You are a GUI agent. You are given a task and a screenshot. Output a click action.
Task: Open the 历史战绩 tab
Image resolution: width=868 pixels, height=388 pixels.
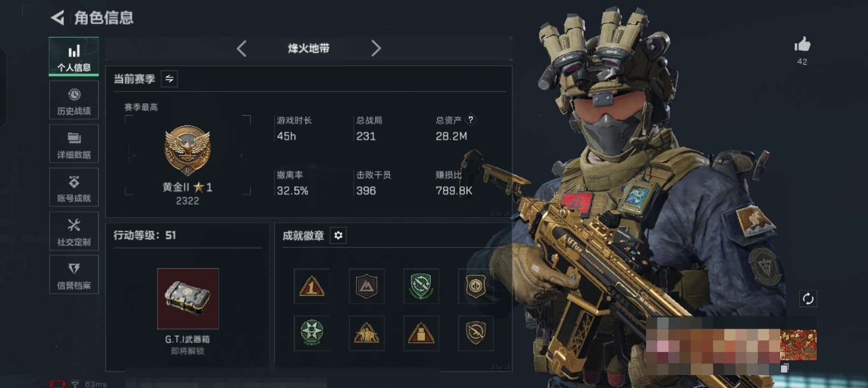pos(74,100)
